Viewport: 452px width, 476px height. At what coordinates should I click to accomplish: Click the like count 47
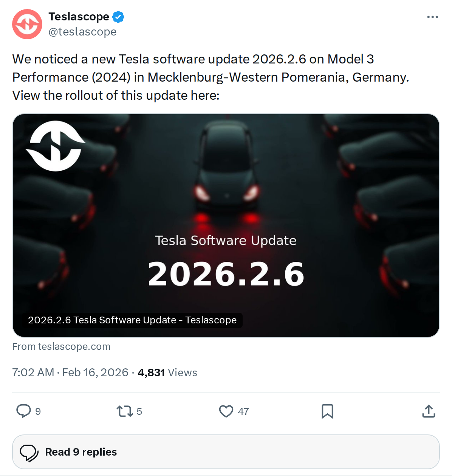pyautogui.click(x=243, y=411)
